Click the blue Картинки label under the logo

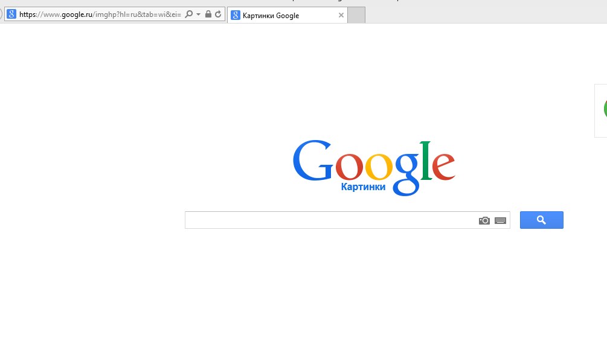pyautogui.click(x=363, y=187)
